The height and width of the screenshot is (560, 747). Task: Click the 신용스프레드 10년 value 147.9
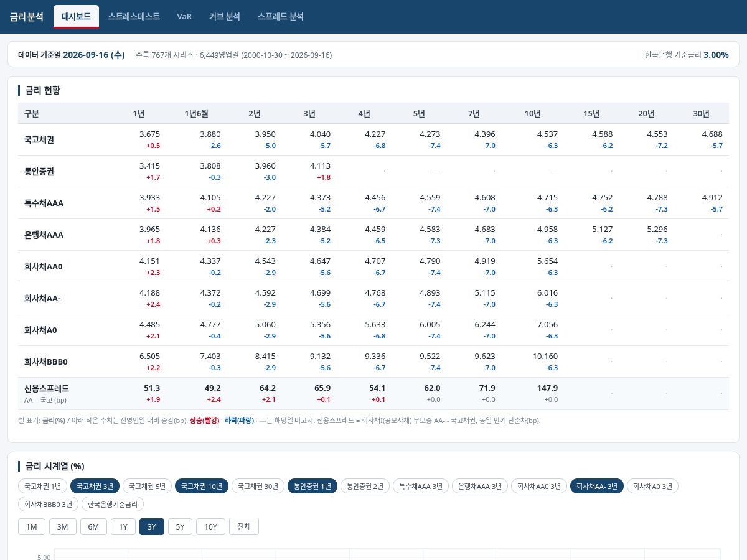pos(547,388)
